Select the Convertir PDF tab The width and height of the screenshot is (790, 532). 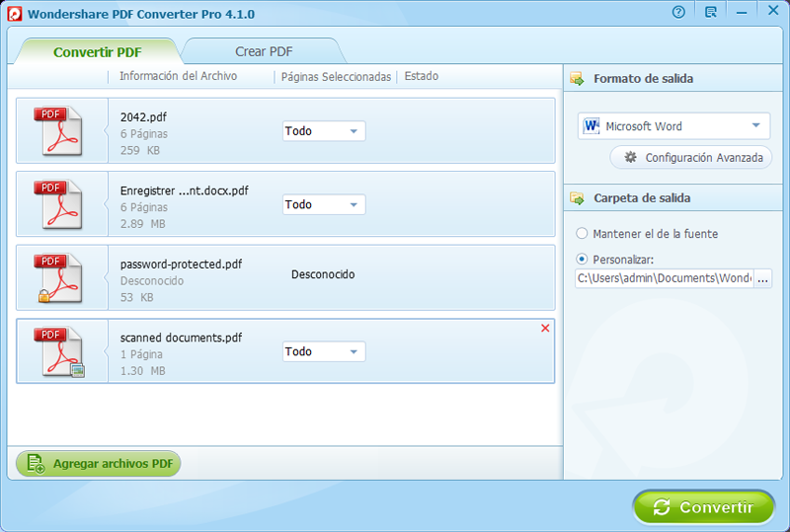coord(97,51)
